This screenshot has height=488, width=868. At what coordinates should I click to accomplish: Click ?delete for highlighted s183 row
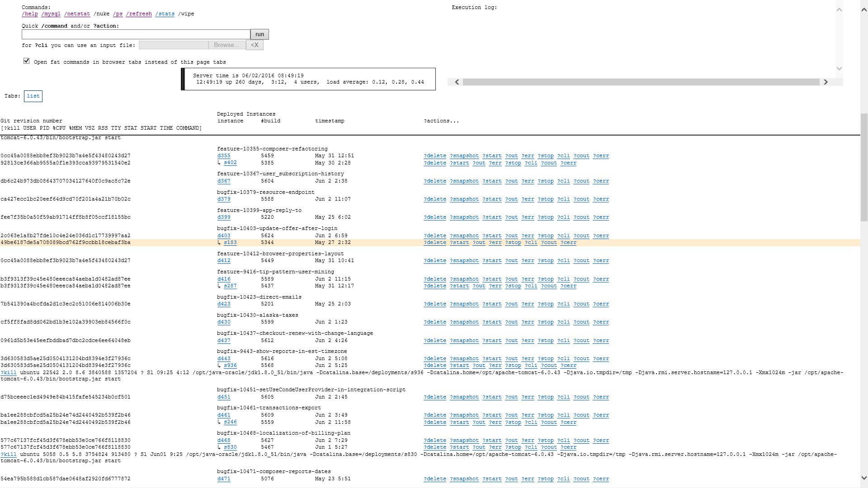coord(434,243)
